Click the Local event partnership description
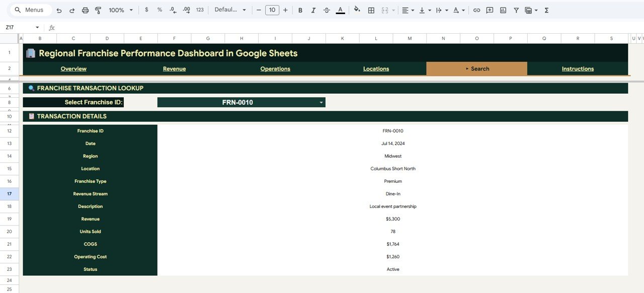This screenshot has width=644, height=293. pyautogui.click(x=393, y=206)
